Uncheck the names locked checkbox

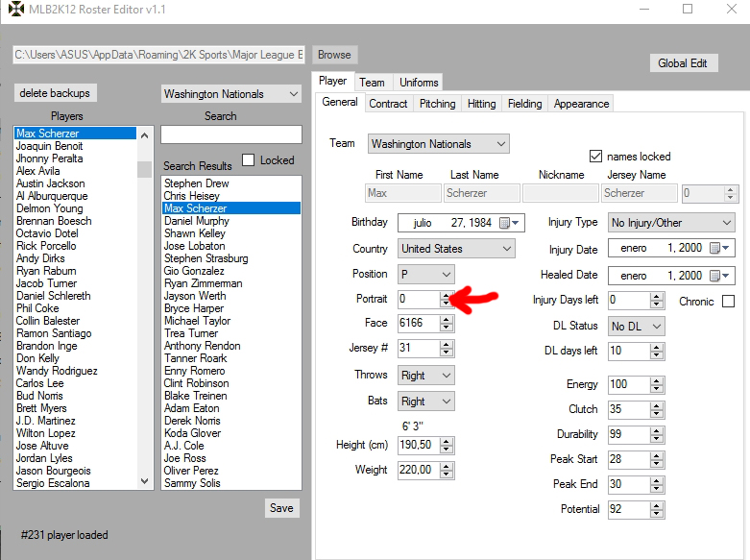(596, 157)
